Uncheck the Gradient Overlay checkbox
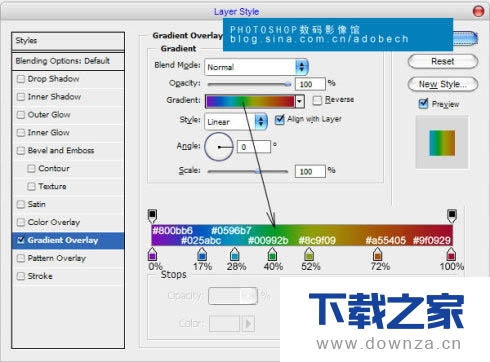 (21, 240)
